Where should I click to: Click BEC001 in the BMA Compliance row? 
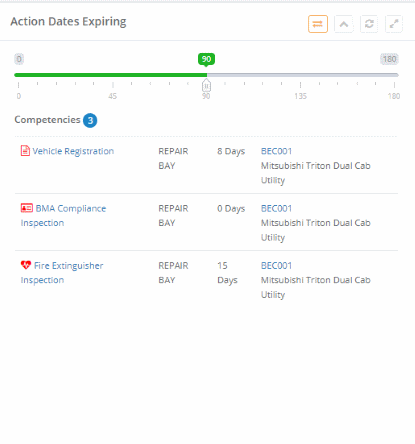click(276, 209)
